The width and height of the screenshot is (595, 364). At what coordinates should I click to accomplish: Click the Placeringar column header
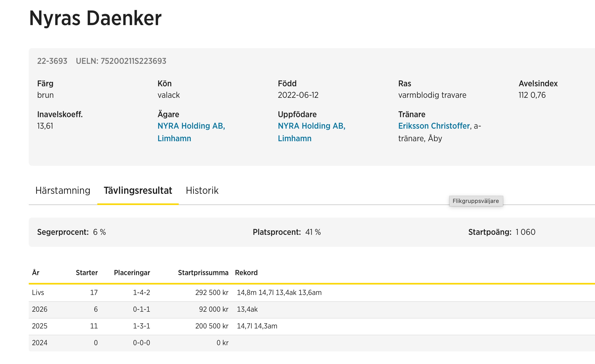click(132, 273)
